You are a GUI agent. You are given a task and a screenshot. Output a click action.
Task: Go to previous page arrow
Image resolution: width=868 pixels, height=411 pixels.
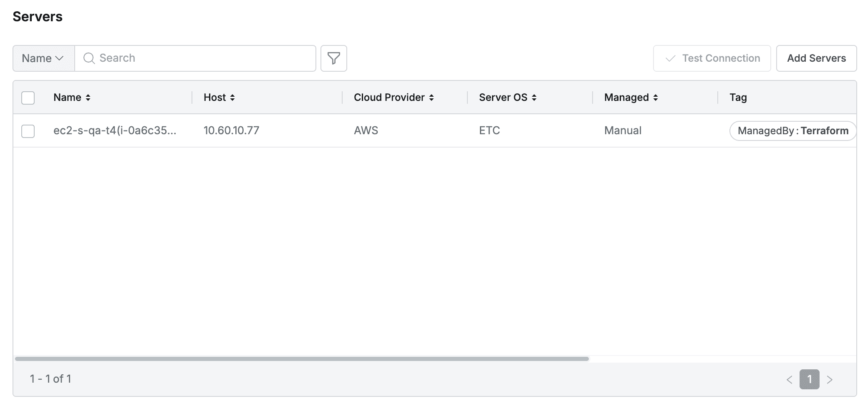point(789,379)
